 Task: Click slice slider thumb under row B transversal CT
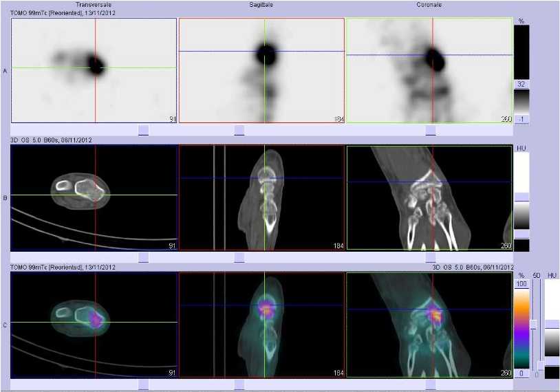tap(143, 257)
